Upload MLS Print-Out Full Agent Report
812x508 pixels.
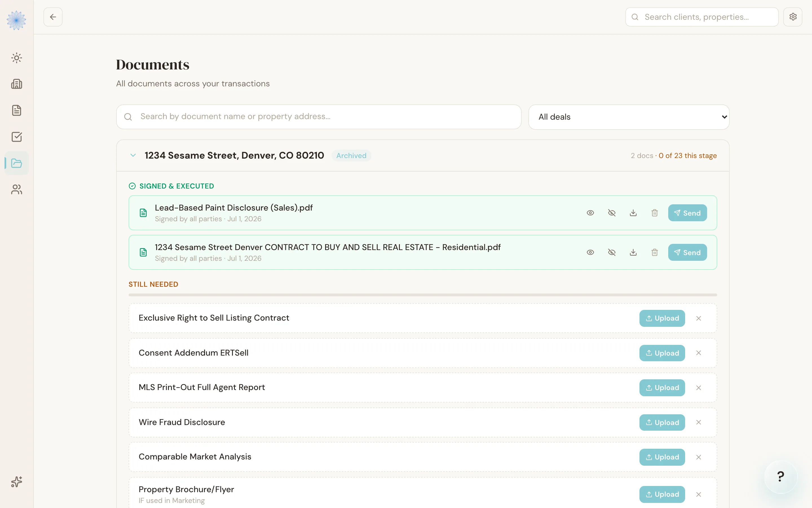[x=662, y=388]
